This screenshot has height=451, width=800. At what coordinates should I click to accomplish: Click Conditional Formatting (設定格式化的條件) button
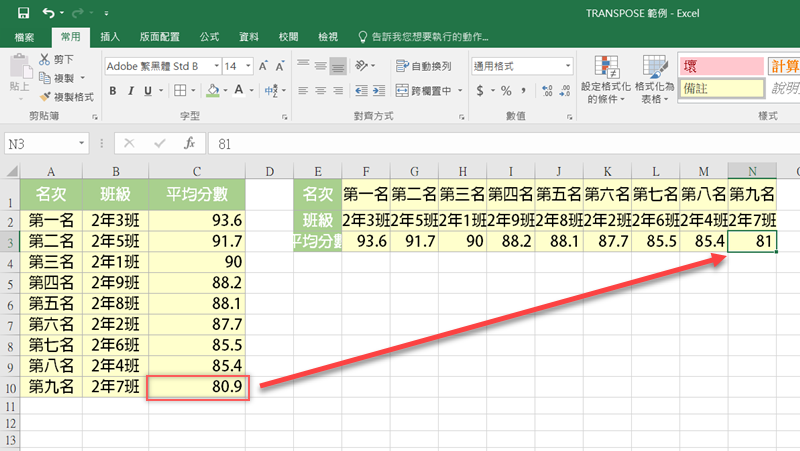tap(606, 80)
